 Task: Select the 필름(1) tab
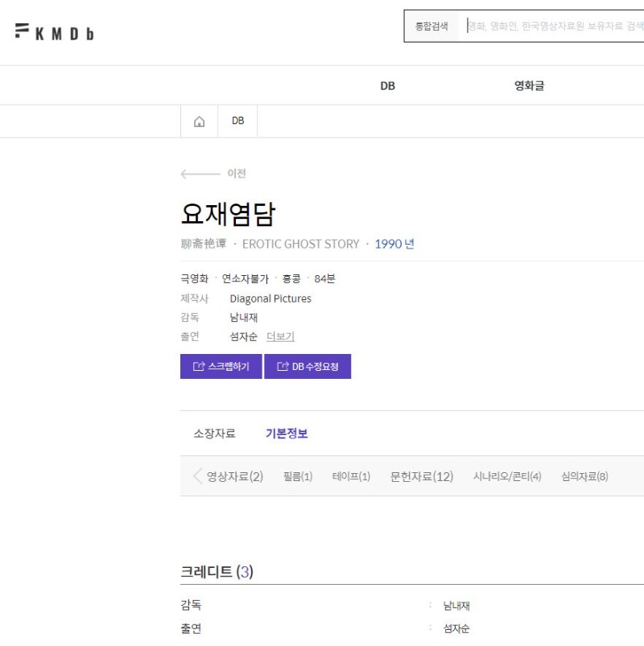click(298, 476)
